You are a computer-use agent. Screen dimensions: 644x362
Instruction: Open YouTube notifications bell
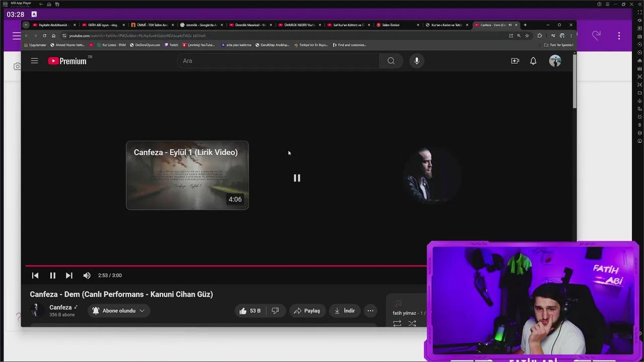click(x=533, y=61)
